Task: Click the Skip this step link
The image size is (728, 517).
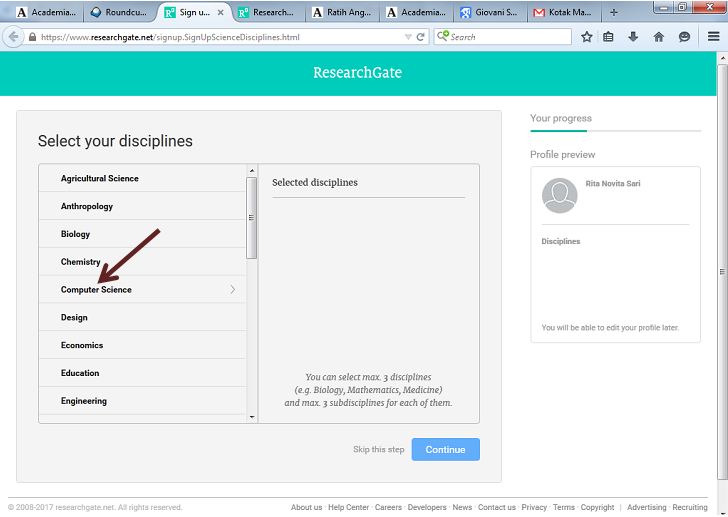Action: pos(378,449)
